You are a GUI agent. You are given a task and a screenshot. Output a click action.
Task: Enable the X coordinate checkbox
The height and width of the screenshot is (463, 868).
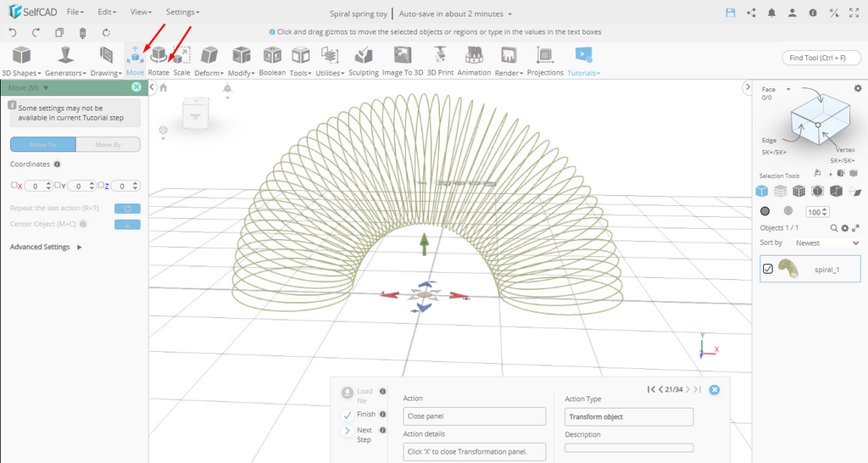click(14, 185)
